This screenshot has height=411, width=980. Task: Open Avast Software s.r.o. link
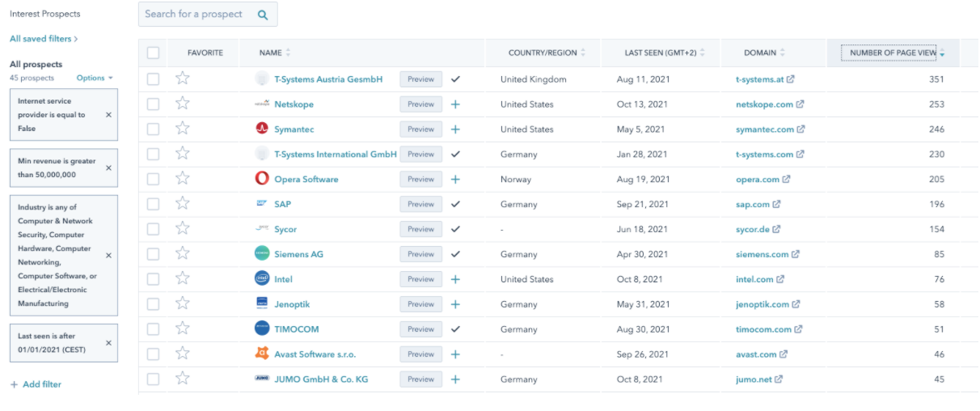pyautogui.click(x=315, y=354)
